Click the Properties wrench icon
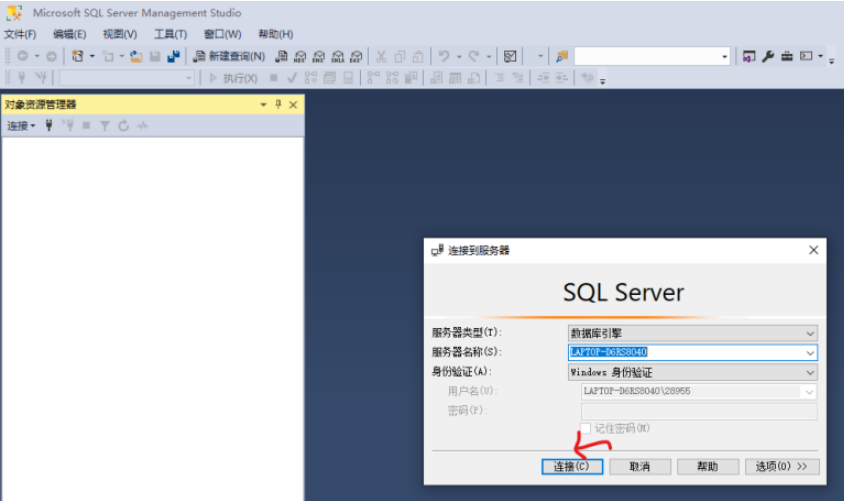Image resolution: width=844 pixels, height=501 pixels. (x=768, y=56)
